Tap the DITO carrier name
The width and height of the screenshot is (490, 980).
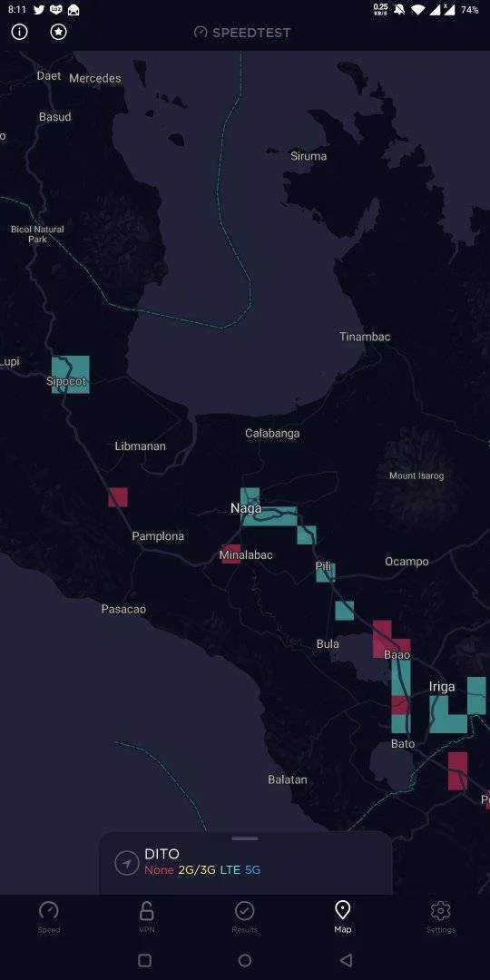point(162,854)
